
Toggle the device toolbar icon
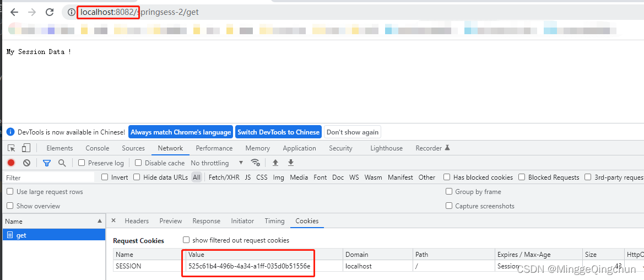coord(26,148)
